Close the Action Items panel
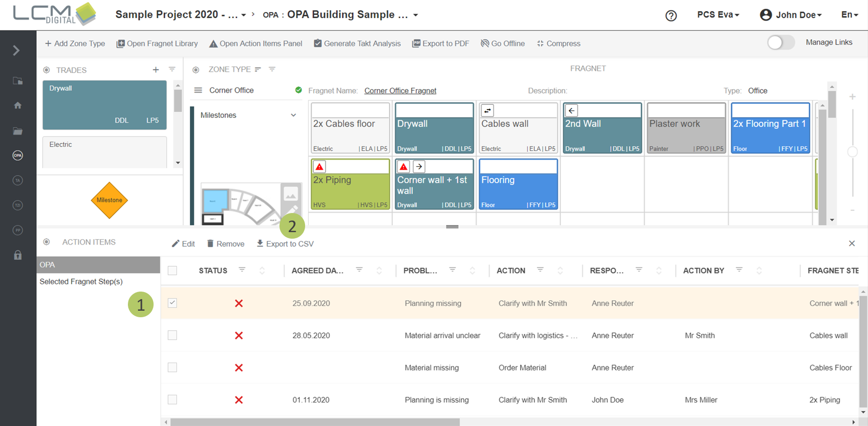868x426 pixels. [851, 244]
